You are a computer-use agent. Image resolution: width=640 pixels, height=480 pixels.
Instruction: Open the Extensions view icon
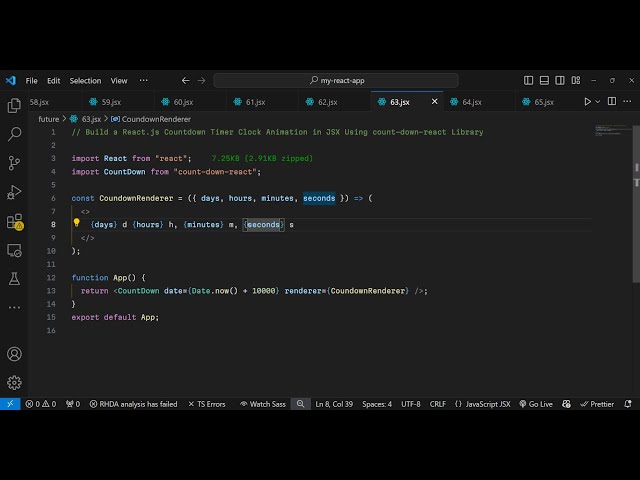(14, 221)
